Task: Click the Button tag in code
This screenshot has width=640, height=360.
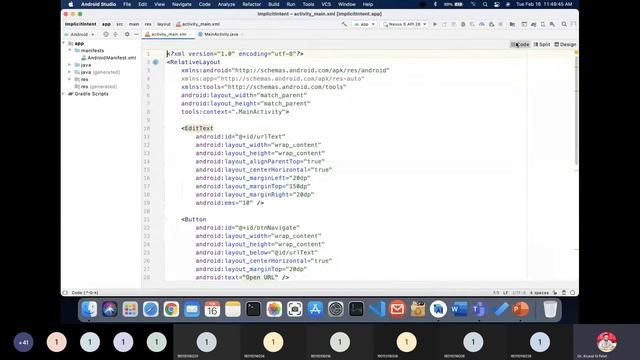Action: coord(195,219)
